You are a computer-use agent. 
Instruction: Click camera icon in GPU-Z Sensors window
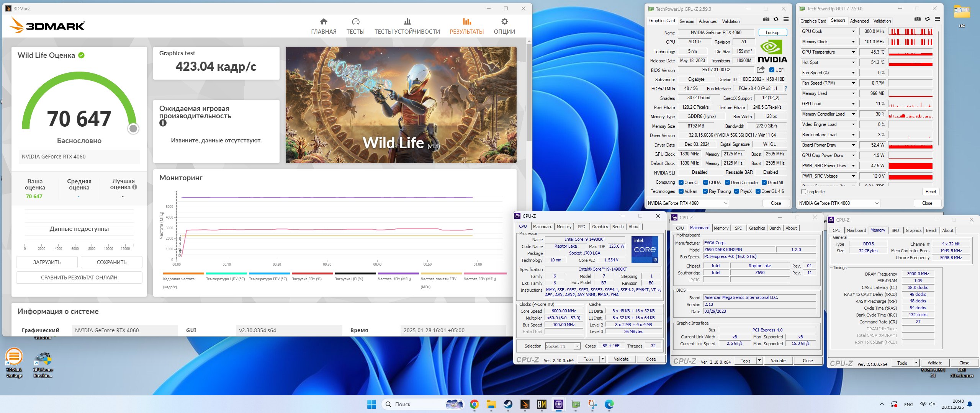pyautogui.click(x=917, y=19)
